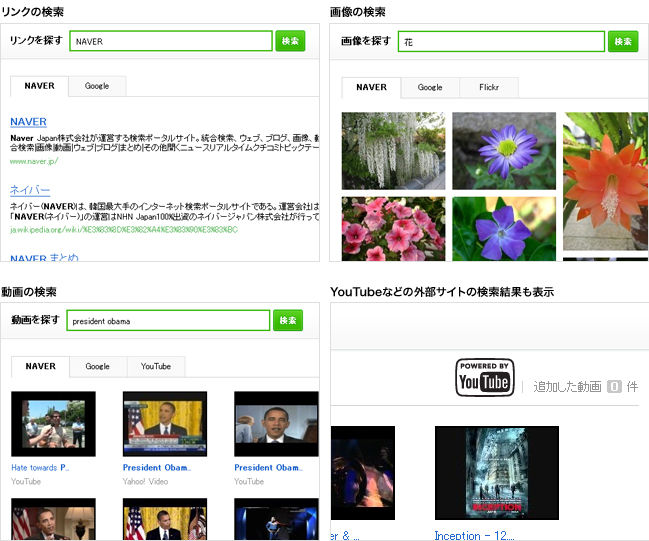Select the blue periwinkle flower thumbnail
The width and height of the screenshot is (649, 541).
[x=504, y=229]
